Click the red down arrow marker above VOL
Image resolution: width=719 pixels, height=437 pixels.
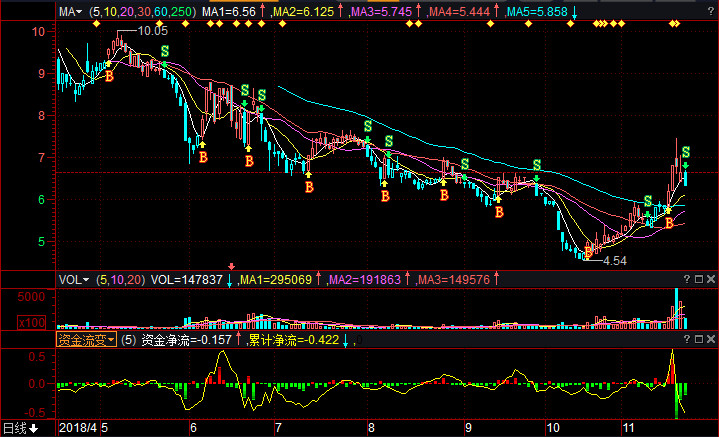tap(232, 266)
